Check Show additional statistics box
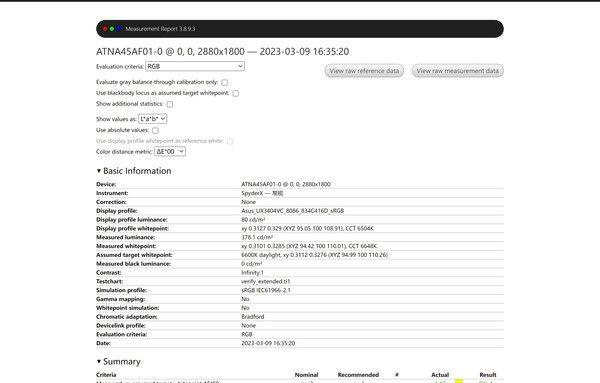The height and width of the screenshot is (383, 600). point(170,104)
